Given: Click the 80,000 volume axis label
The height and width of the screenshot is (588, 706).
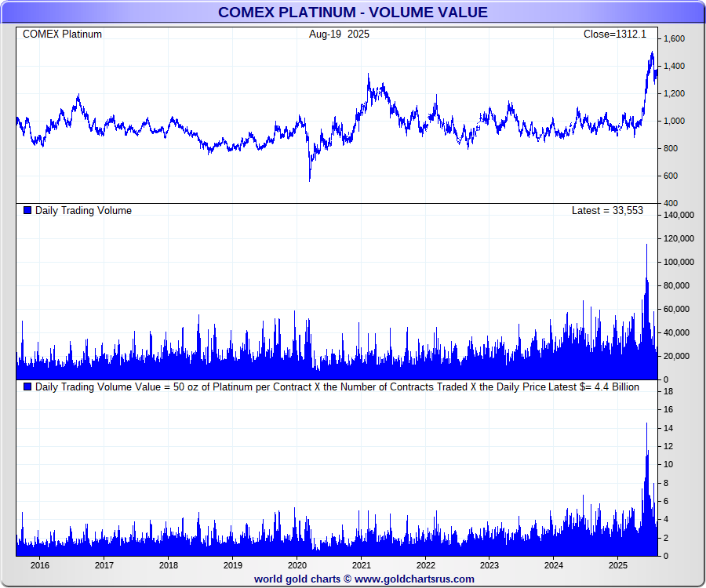Looking at the screenshot, I should tap(677, 285).
